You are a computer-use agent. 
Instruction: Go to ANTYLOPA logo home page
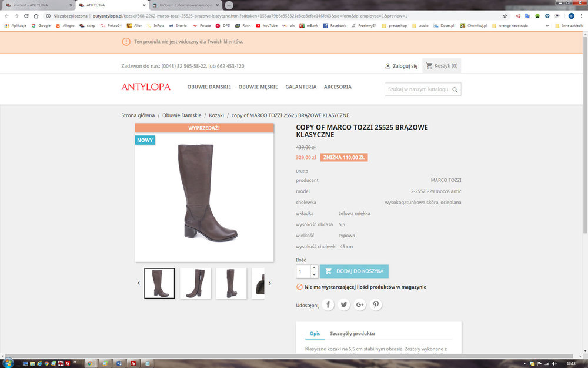point(146,87)
